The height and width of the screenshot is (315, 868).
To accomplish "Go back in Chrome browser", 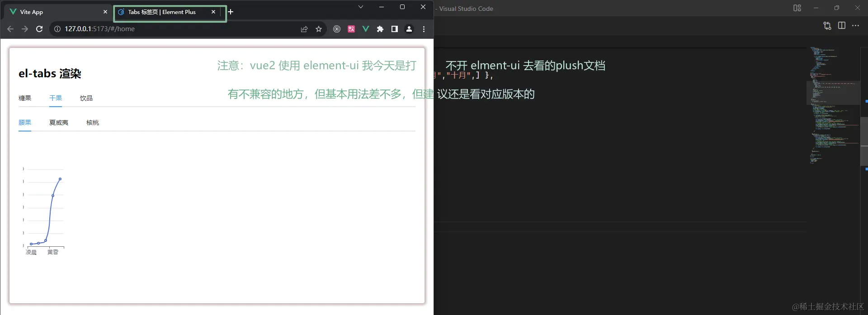I will click(10, 29).
